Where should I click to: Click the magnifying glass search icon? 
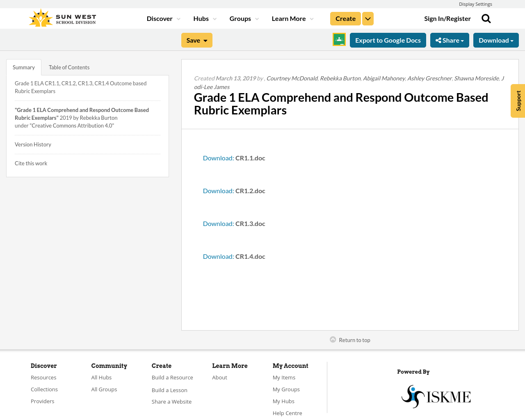[486, 18]
